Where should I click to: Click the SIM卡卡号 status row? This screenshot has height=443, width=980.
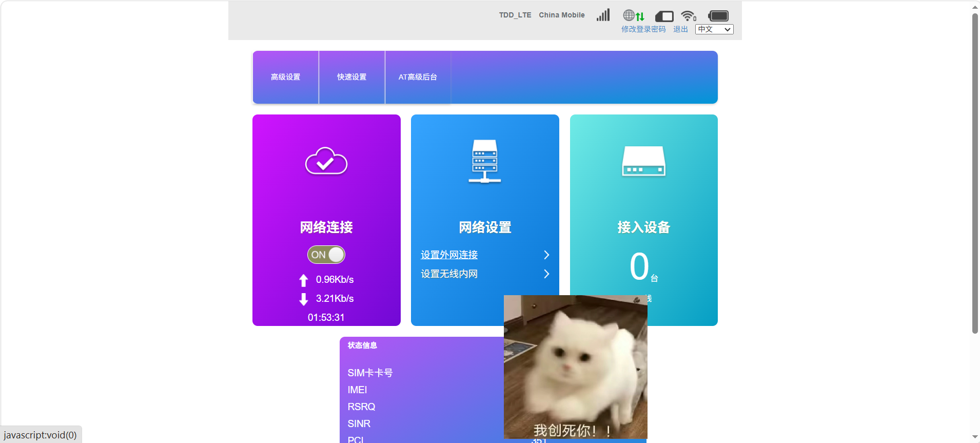370,373
